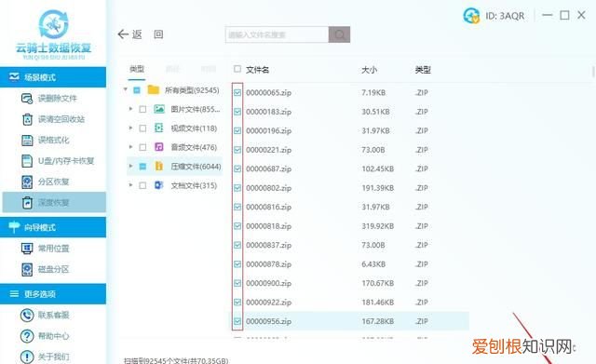Open the 向导模式 section header
The height and width of the screenshot is (364, 596).
(x=53, y=227)
